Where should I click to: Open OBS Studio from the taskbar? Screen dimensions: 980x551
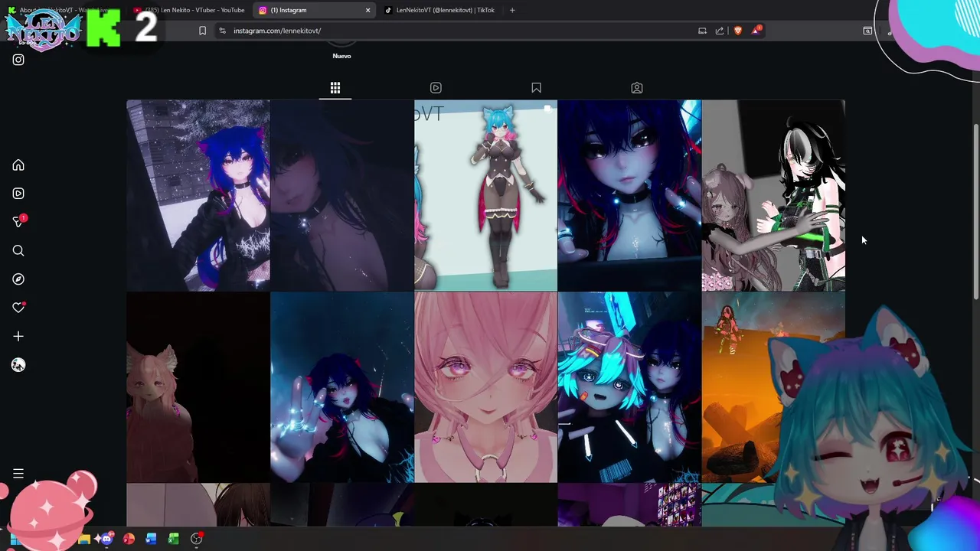(x=197, y=540)
